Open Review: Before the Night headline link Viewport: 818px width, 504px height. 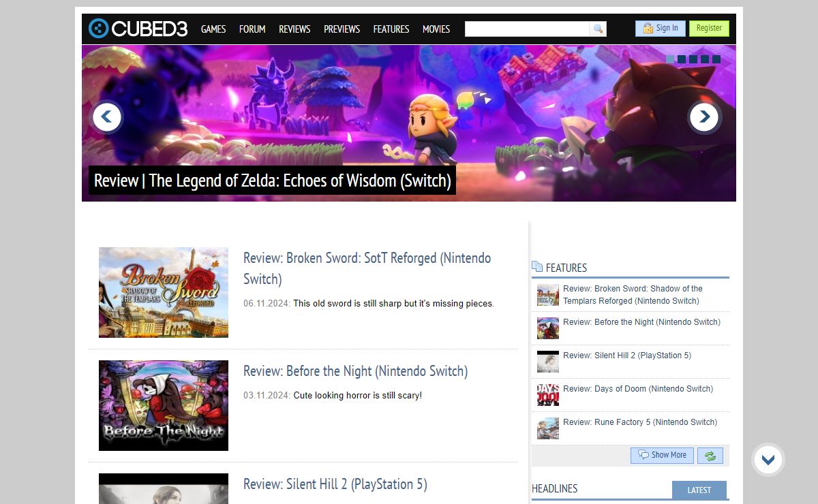355,371
